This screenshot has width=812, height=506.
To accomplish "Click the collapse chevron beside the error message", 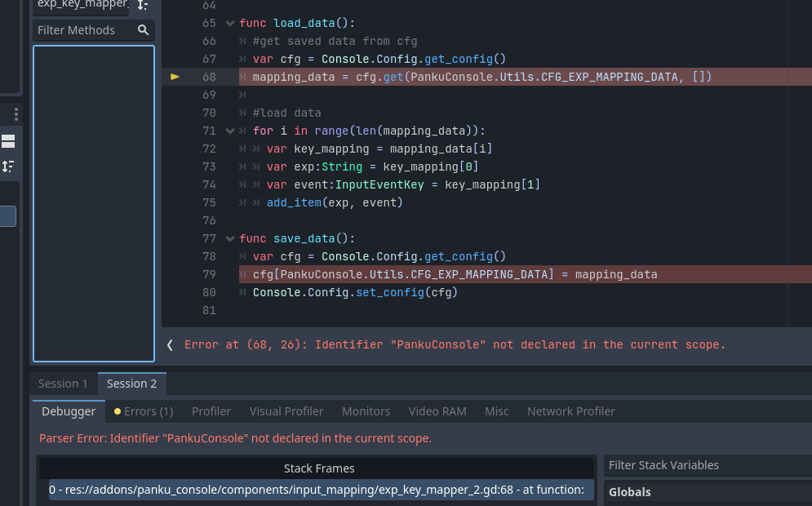I will (170, 344).
